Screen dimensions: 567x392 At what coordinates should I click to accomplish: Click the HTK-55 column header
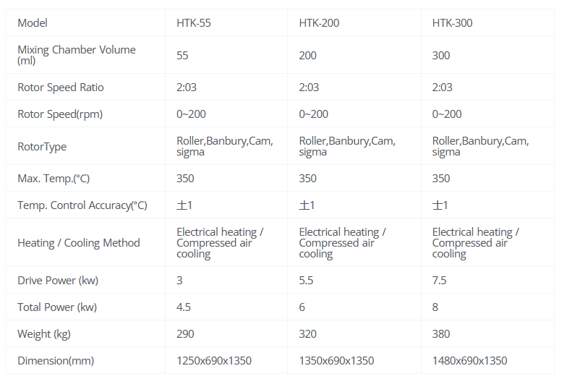click(x=194, y=22)
